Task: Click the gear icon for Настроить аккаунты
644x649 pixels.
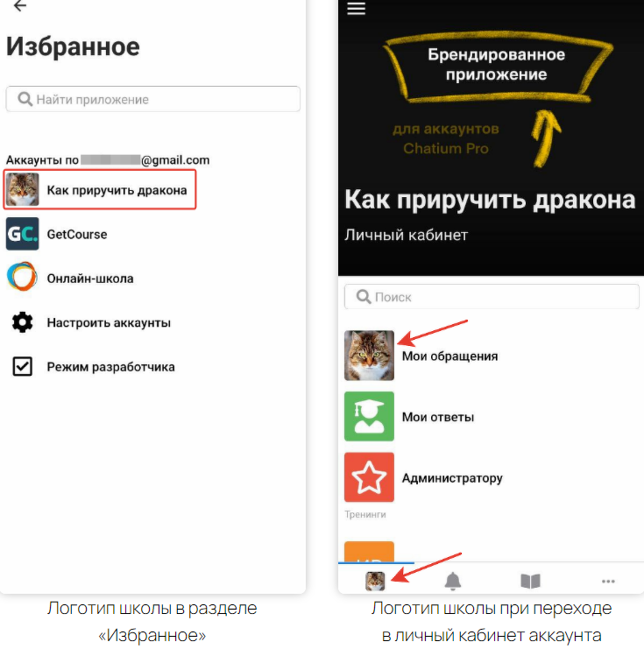Action: [23, 322]
